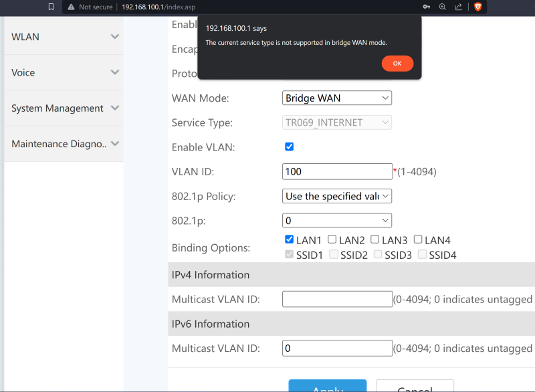This screenshot has width=535, height=392.
Task: Uncheck the LAN1 binding option
Action: tap(290, 239)
